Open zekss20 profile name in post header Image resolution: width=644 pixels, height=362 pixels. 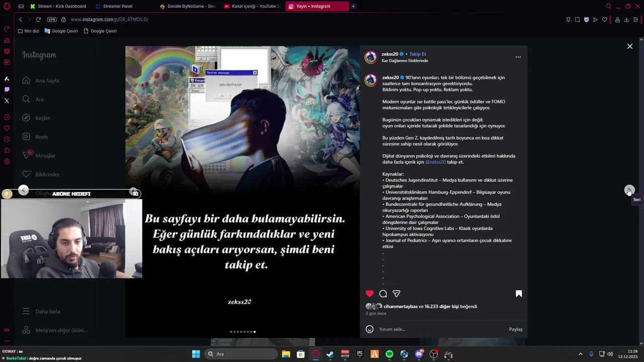(390, 54)
